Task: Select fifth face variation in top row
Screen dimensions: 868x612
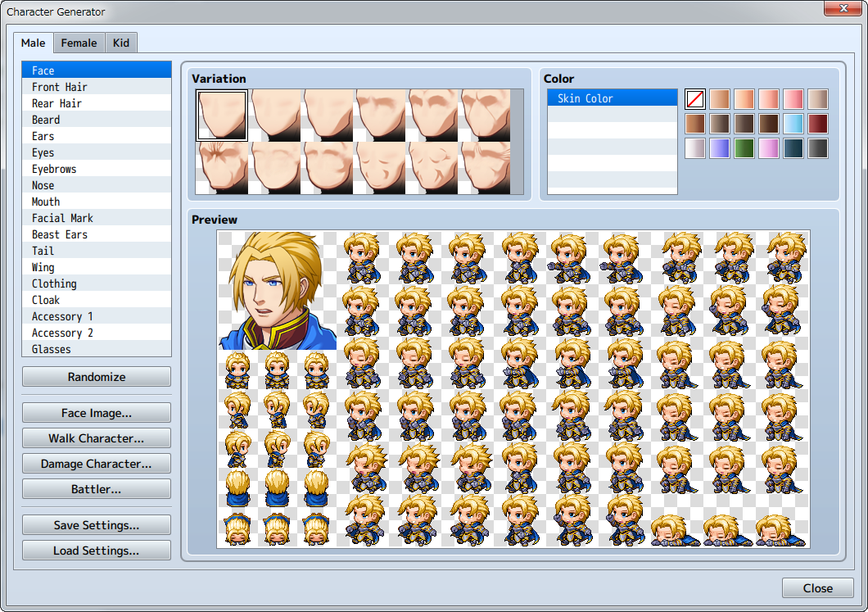Action: point(432,116)
